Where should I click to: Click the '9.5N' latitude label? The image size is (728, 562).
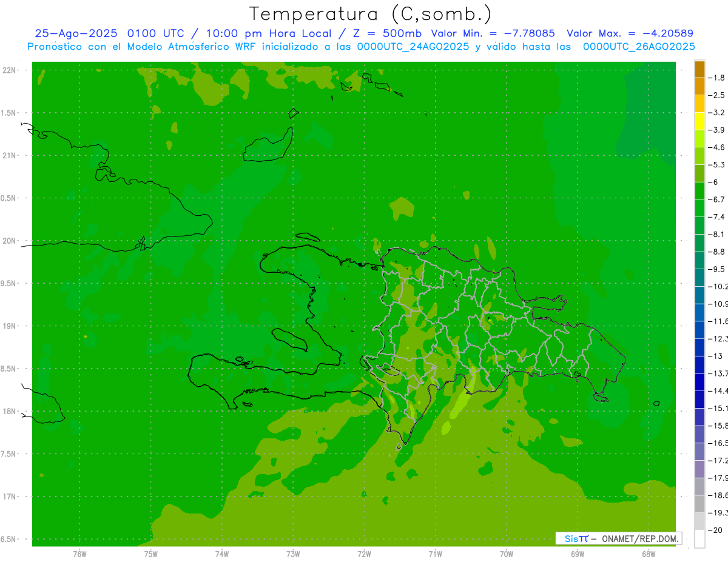9,283
